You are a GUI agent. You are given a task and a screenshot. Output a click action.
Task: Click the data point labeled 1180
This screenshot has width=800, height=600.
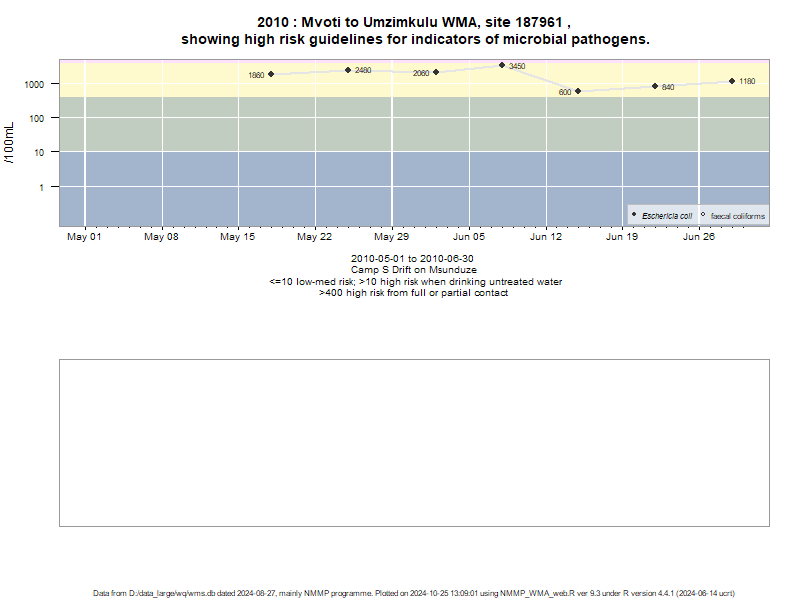coord(732,81)
